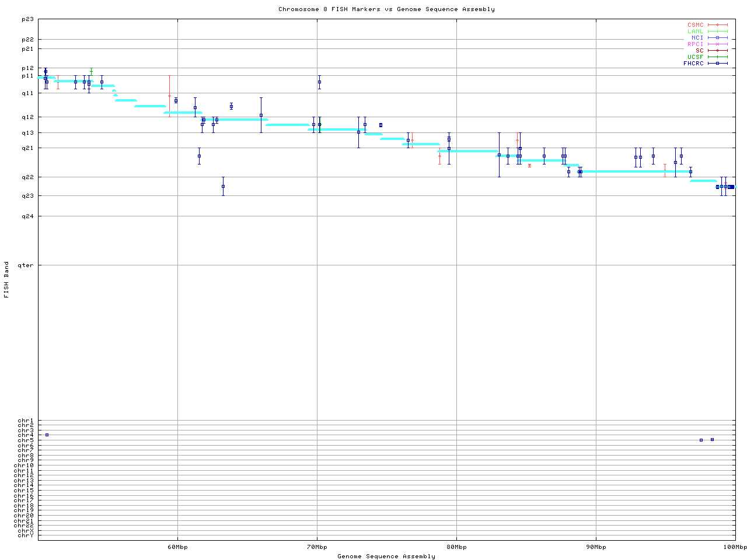Click the p23 y-axis label
Viewport: 747px width, 560px height.
pyautogui.click(x=27, y=19)
